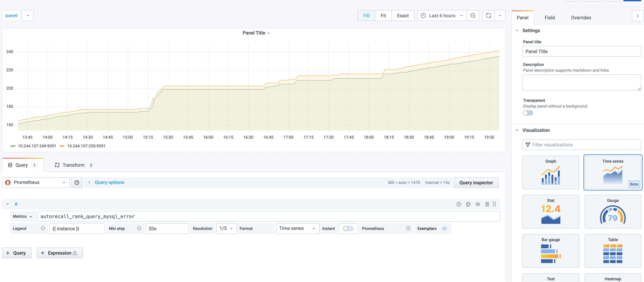Screen dimensions: 644x282
Task: Toggle query A visibility eye icon
Action: (478, 204)
